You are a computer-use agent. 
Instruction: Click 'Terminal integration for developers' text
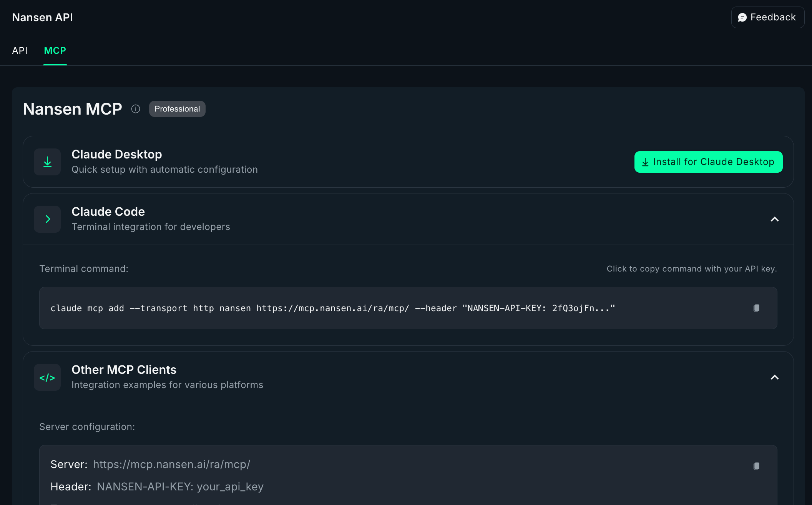click(151, 227)
